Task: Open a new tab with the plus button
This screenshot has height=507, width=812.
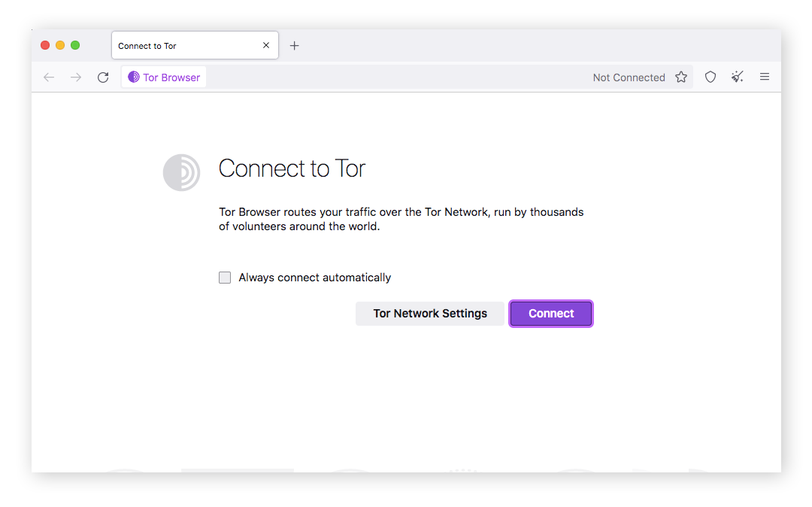Action: coord(294,45)
